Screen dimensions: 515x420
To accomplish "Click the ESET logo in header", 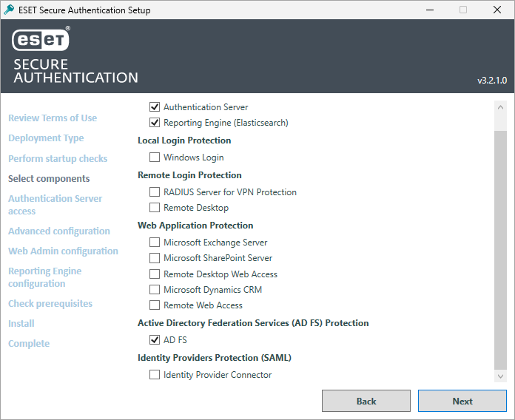I will pos(41,39).
